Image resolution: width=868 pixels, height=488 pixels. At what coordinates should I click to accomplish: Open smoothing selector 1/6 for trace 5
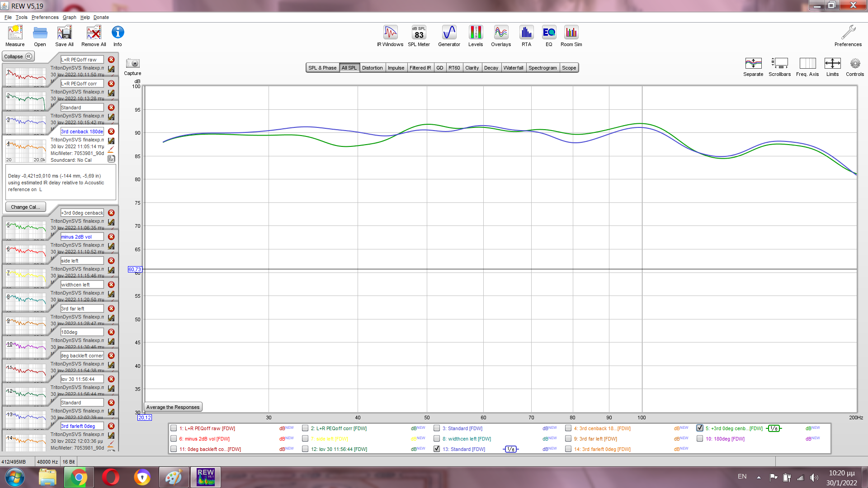point(774,428)
